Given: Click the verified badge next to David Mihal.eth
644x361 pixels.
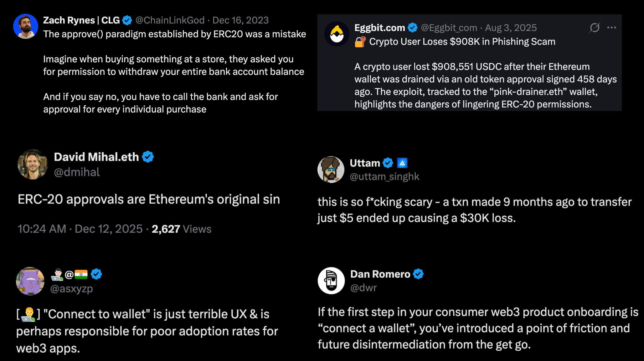Looking at the screenshot, I should point(148,157).
